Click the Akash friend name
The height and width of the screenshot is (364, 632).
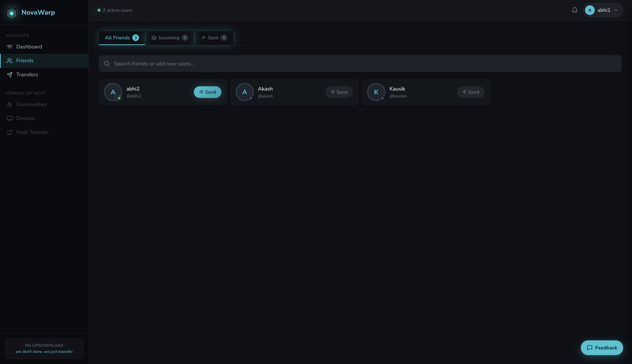click(265, 89)
